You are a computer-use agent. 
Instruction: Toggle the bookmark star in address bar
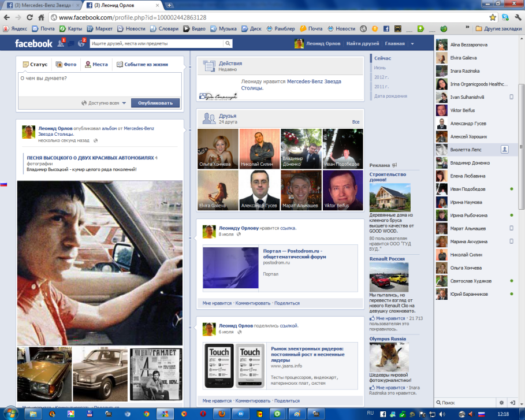[x=492, y=17]
